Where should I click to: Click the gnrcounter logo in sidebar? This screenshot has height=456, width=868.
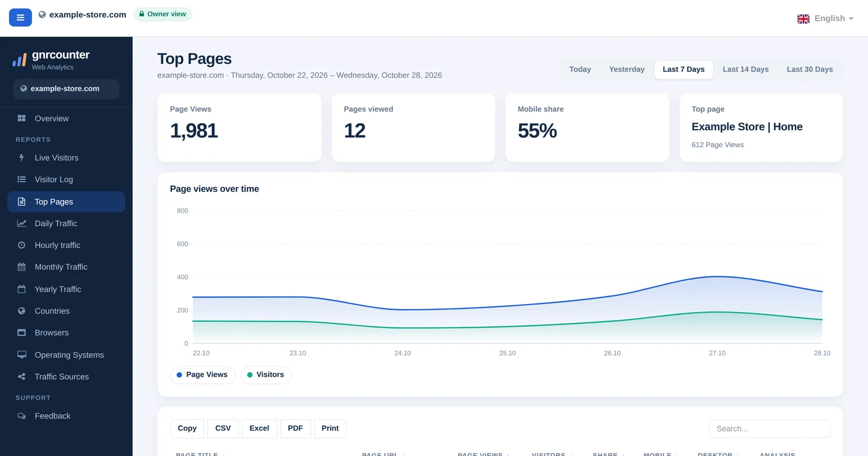(51, 60)
